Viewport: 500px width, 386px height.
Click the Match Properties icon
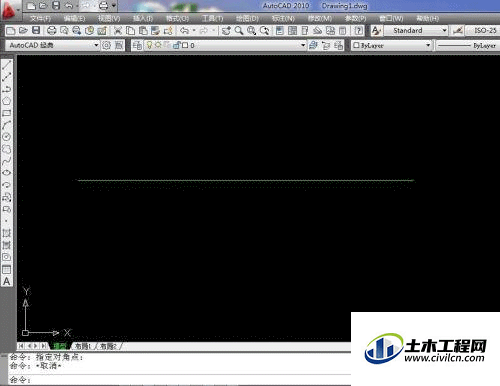pyautogui.click(x=155, y=31)
